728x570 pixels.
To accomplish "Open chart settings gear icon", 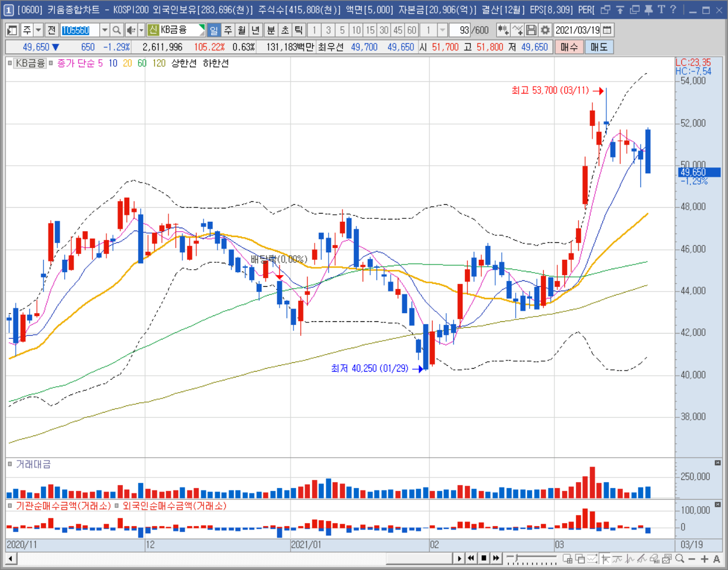I will coord(545,30).
